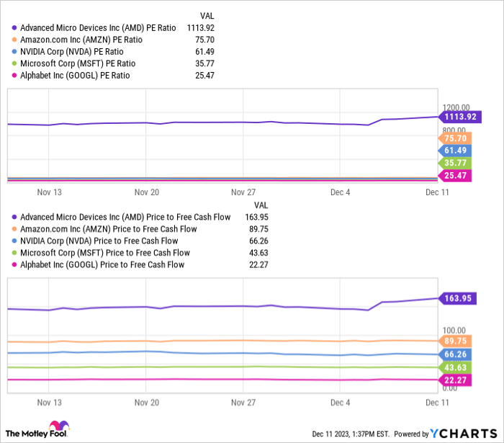Click the purple 1113.92 chart end flag

460,117
